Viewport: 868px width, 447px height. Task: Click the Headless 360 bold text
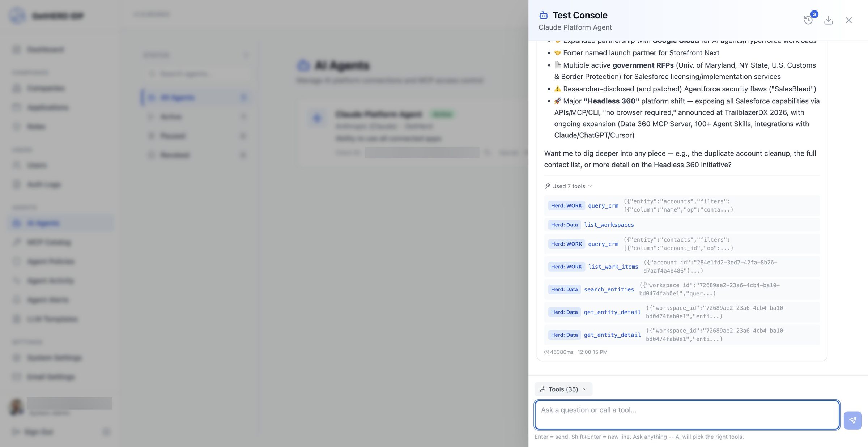pyautogui.click(x=611, y=101)
